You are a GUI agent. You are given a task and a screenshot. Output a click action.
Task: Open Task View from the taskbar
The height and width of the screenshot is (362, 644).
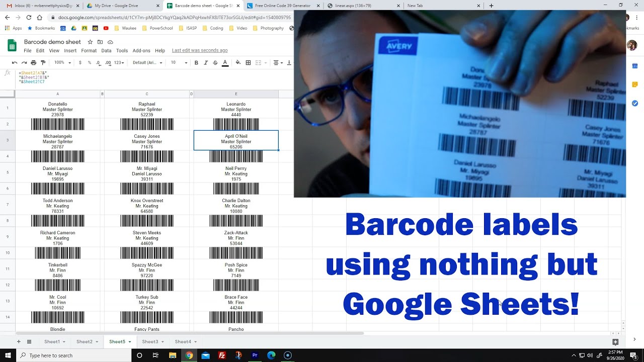tap(155, 355)
